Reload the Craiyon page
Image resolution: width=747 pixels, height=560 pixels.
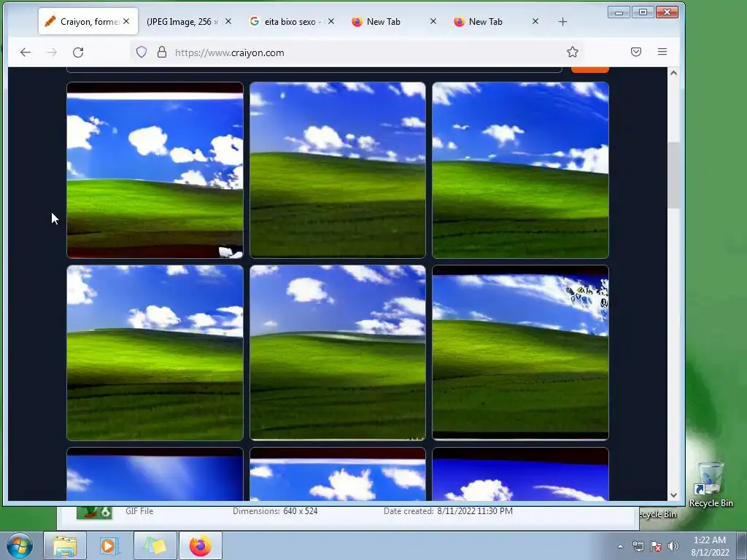[78, 52]
